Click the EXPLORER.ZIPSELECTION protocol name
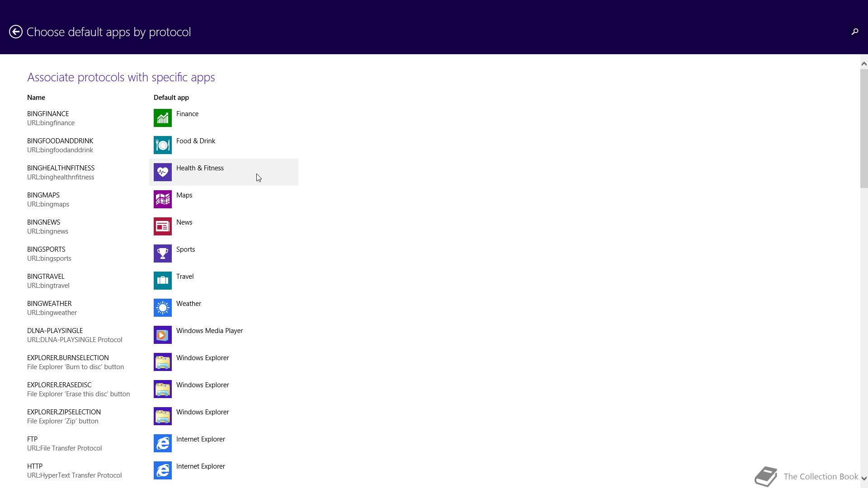This screenshot has height=488, width=868. (64, 412)
